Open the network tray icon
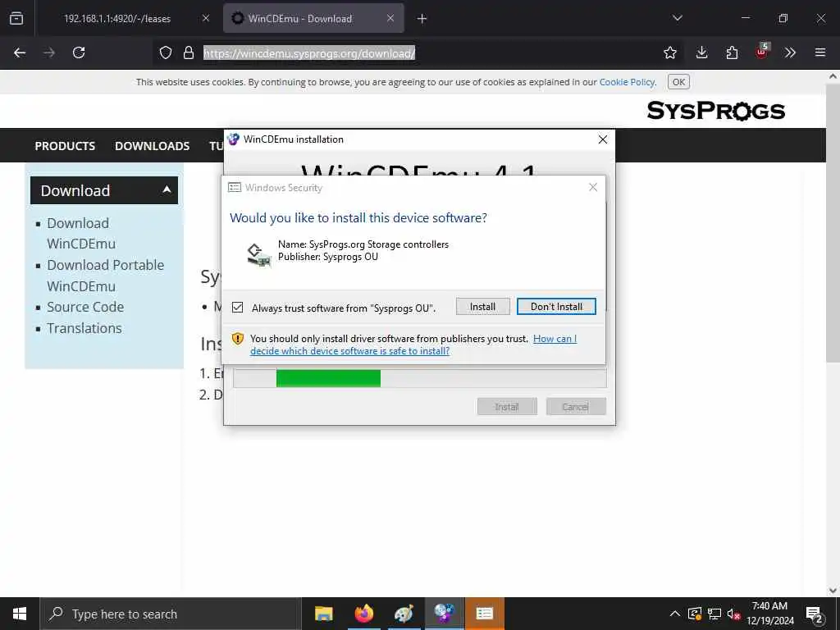Viewport: 840px width, 630px height. tap(714, 614)
